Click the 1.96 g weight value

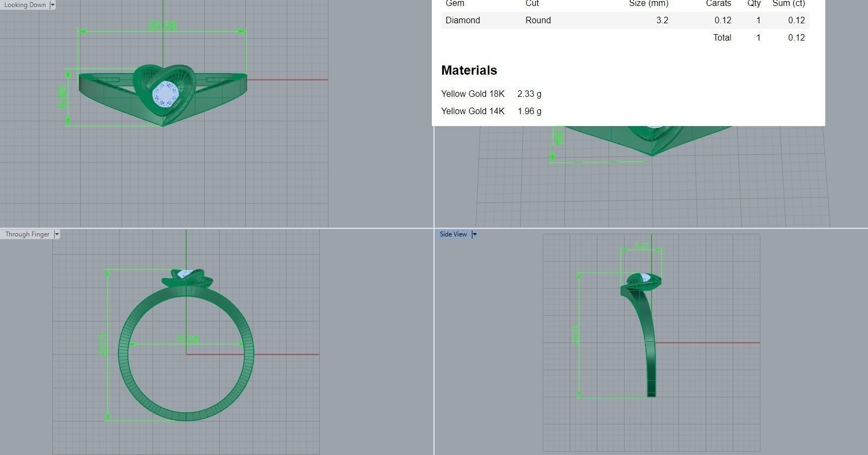point(529,111)
